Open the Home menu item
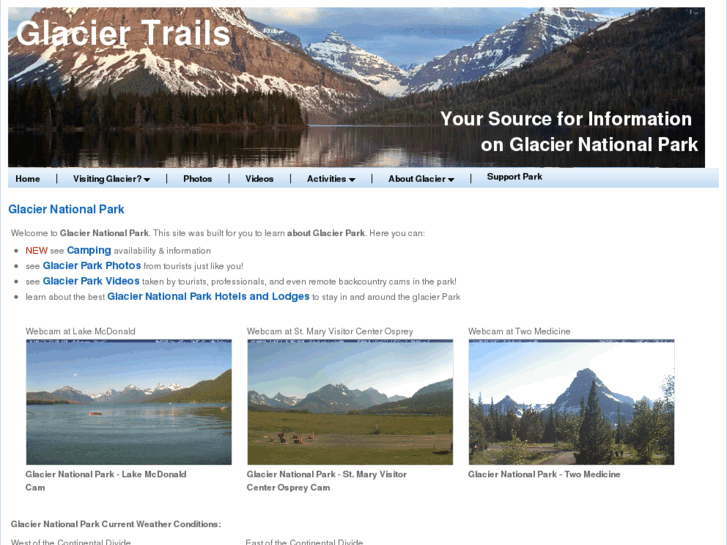The height and width of the screenshot is (545, 727). [27, 179]
